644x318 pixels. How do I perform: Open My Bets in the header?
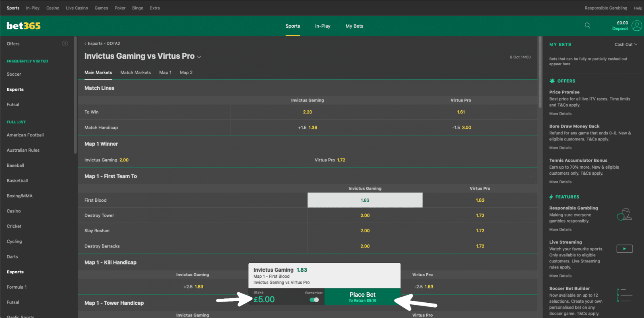click(354, 26)
